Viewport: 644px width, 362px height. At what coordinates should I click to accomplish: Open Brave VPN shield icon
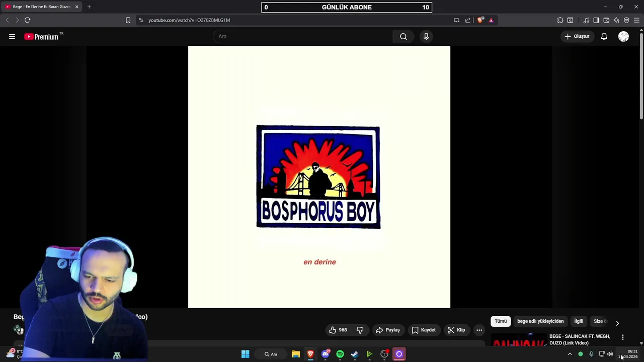(626, 20)
